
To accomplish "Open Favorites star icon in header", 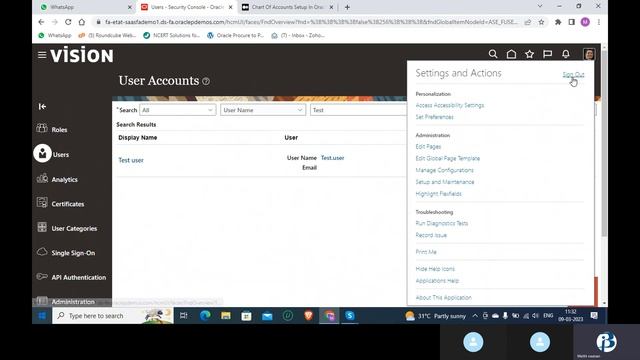I will [x=529, y=54].
